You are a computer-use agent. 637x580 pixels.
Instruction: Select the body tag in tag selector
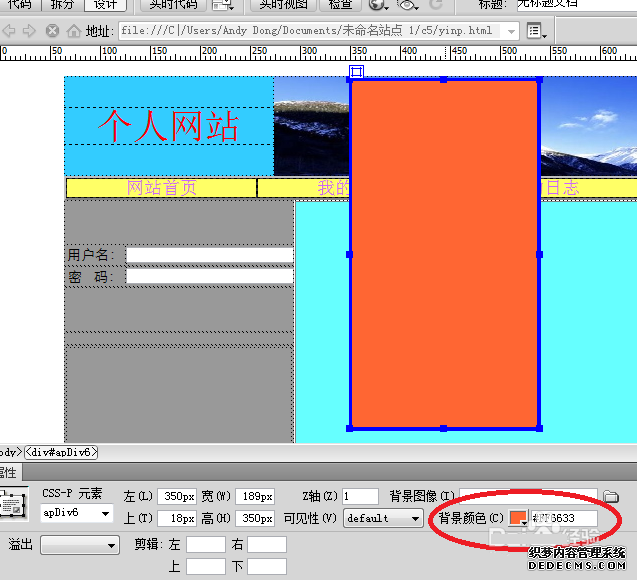(10, 452)
